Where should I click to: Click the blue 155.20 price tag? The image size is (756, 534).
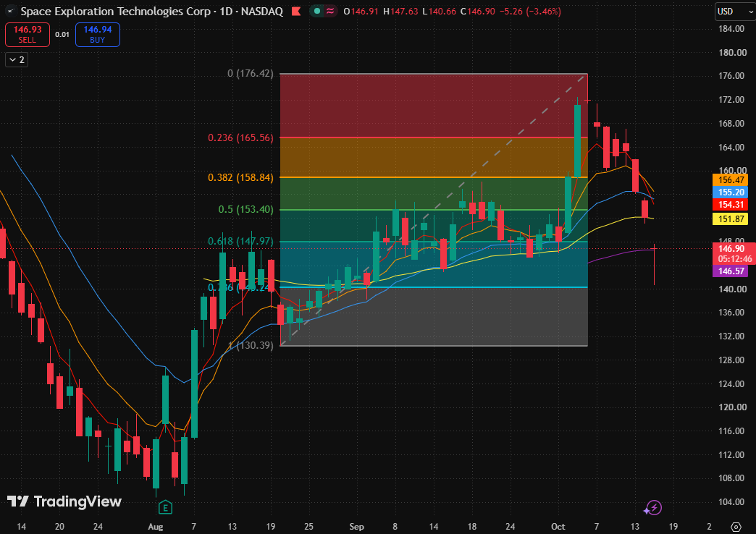point(731,192)
